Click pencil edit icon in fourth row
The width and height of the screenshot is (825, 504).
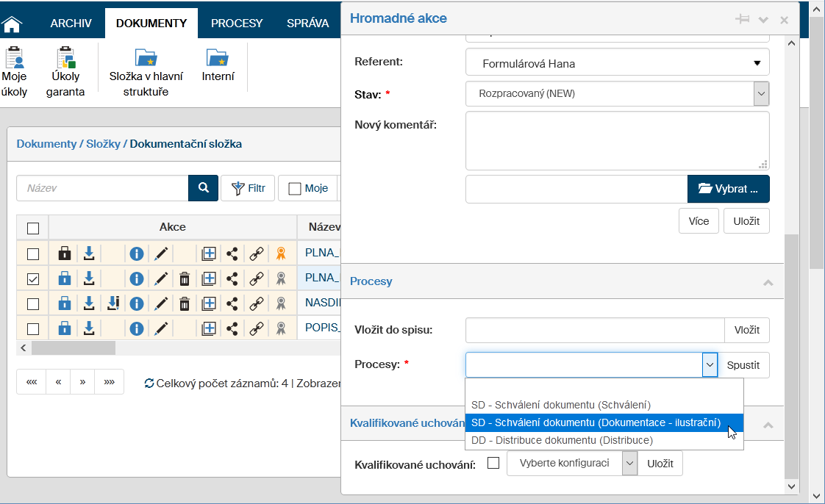161,328
